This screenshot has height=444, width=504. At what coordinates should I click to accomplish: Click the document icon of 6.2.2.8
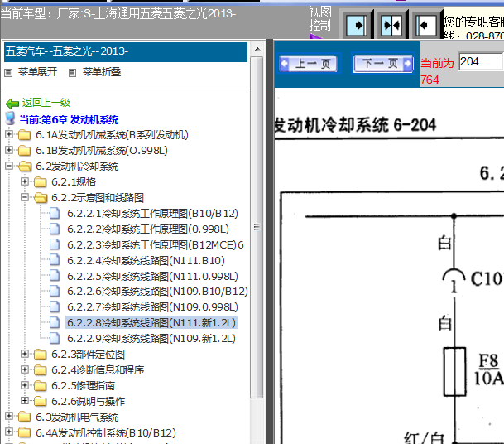(55, 322)
